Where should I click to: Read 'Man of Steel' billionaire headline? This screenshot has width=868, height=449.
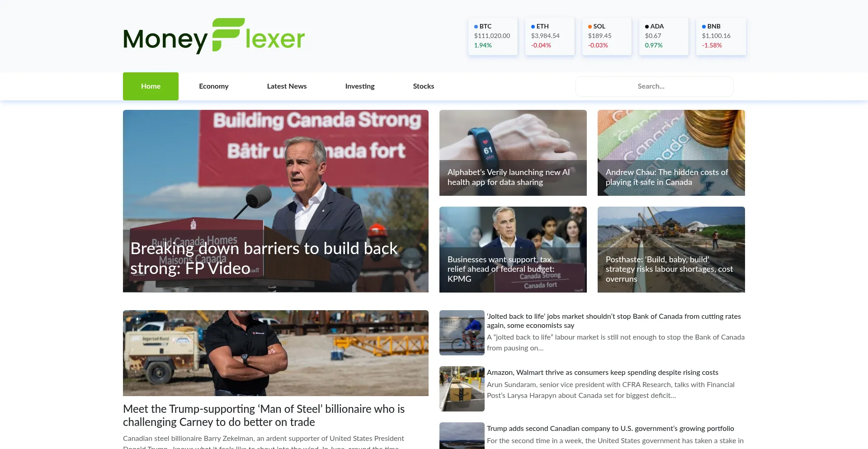(264, 416)
